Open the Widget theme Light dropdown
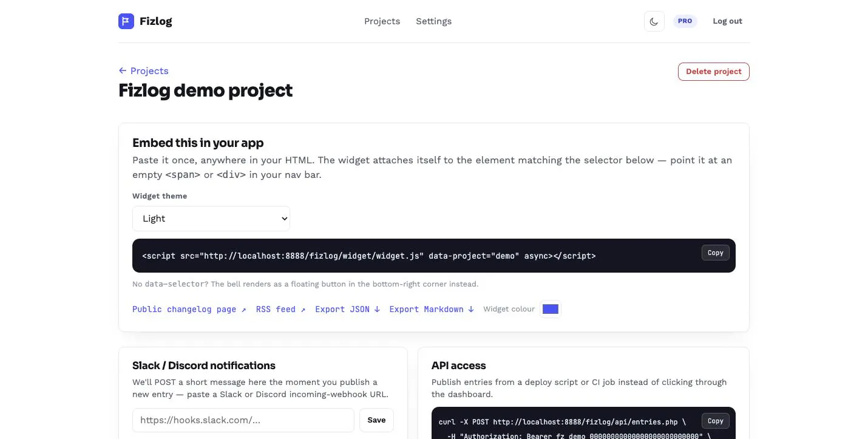Viewport: 868px width, 439px height. pyautogui.click(x=211, y=219)
